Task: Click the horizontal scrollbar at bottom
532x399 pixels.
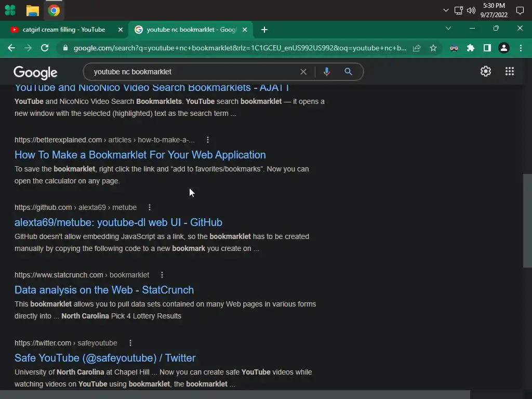Action: pyautogui.click(x=235, y=395)
